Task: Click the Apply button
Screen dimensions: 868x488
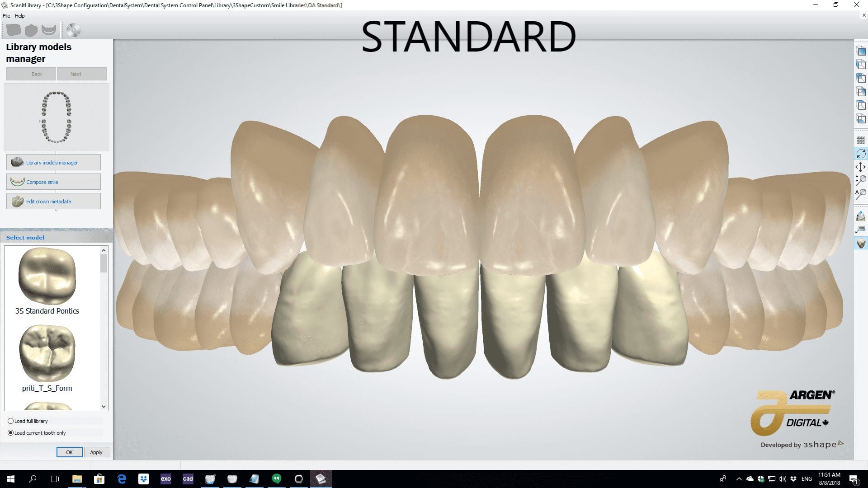Action: pyautogui.click(x=96, y=452)
